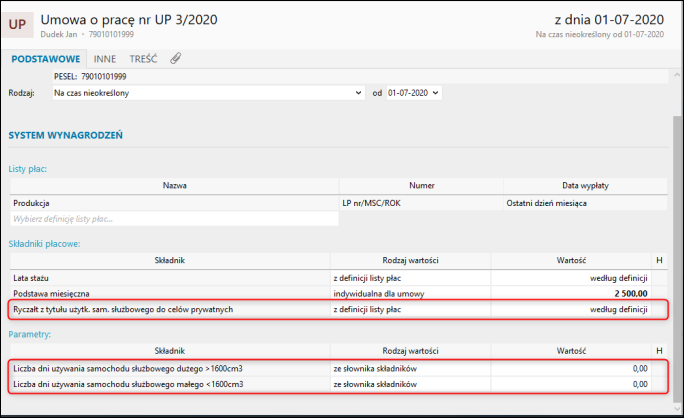
Task: Click the UP document type badge
Action: point(17,24)
